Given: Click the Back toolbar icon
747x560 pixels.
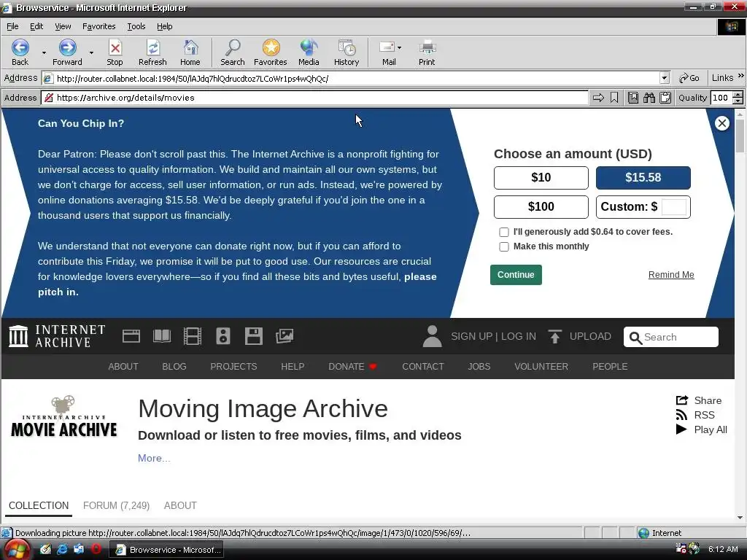Looking at the screenshot, I should 20,52.
